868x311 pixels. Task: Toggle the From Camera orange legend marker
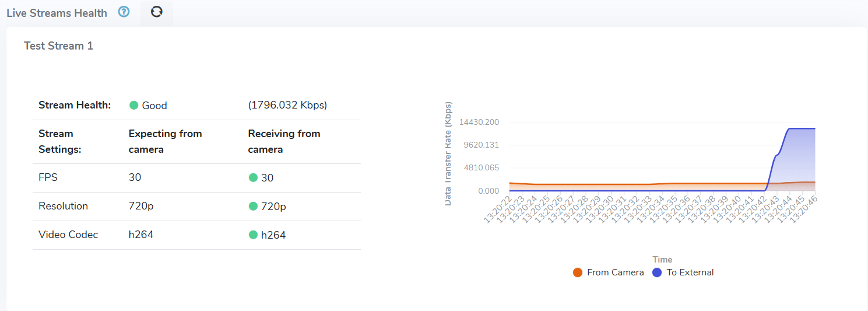pos(578,272)
